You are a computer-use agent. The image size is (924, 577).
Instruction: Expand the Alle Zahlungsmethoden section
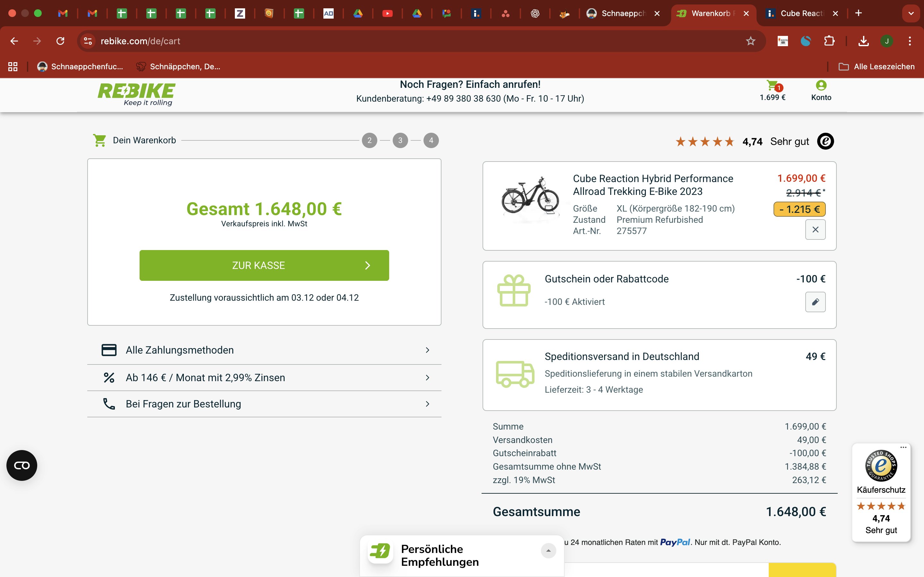pyautogui.click(x=264, y=349)
